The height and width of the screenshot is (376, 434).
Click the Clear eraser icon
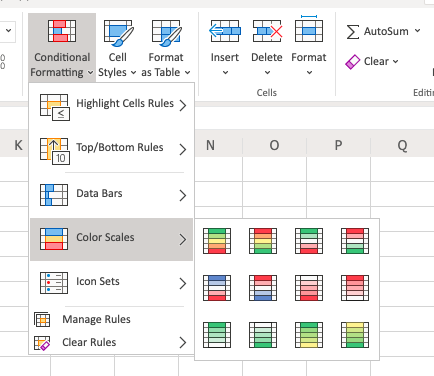(352, 62)
